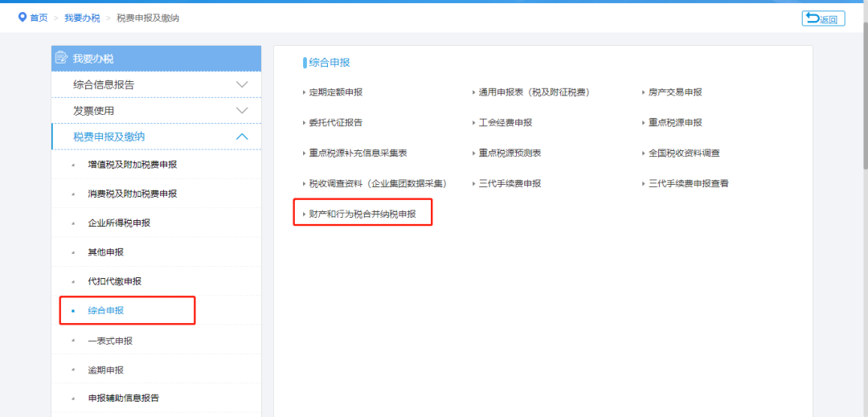
Task: Go to 首页 in the breadcrumb
Action: pos(39,18)
